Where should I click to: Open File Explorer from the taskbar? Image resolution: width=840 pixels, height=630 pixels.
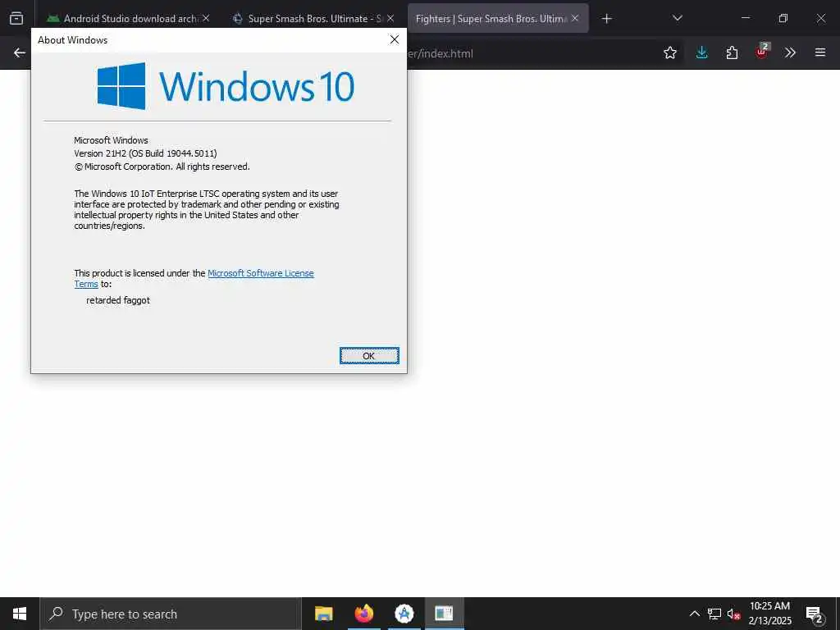click(323, 614)
